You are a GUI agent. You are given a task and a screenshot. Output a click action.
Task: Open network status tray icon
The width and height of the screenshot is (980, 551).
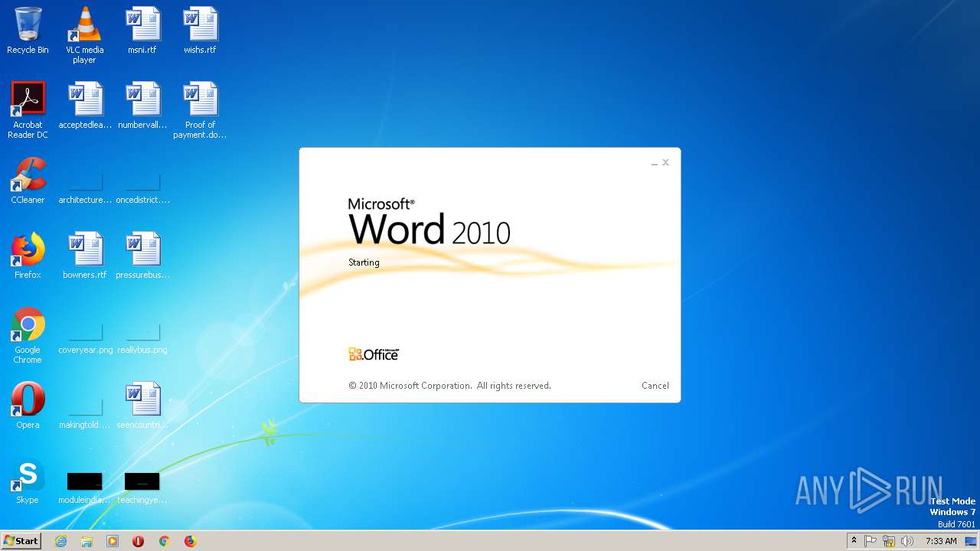click(889, 541)
